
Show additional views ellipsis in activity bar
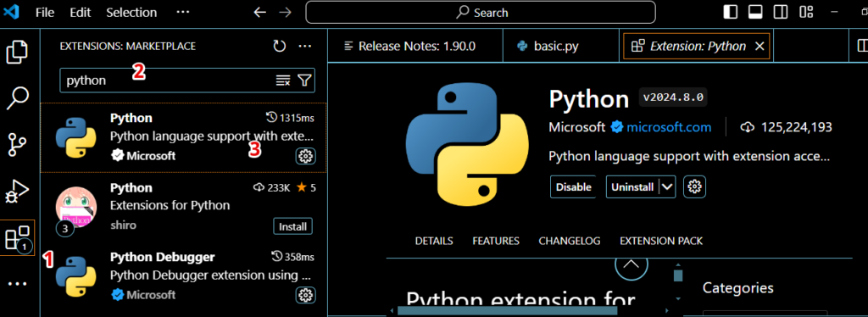tap(17, 284)
